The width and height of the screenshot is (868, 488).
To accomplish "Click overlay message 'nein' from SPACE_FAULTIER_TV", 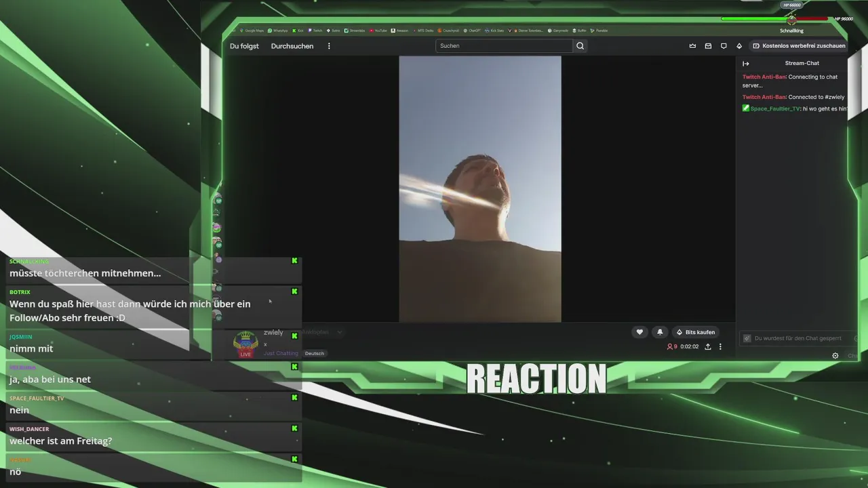I will (19, 410).
